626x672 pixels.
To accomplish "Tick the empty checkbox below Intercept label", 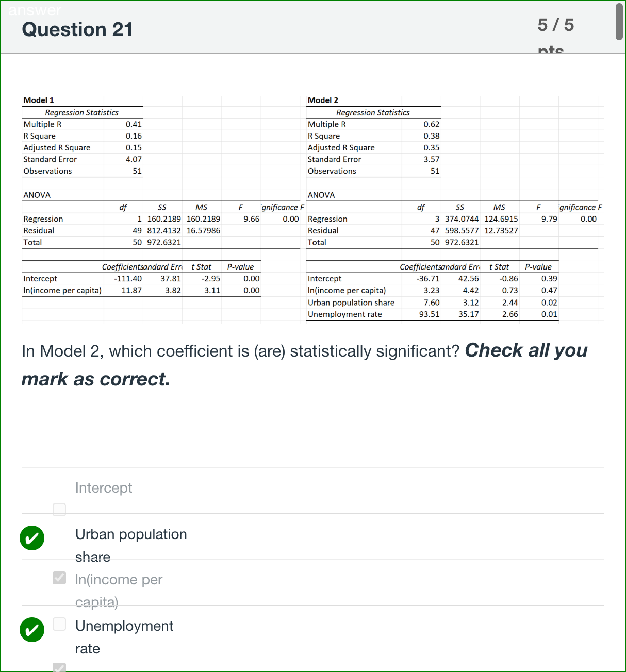I will click(59, 510).
